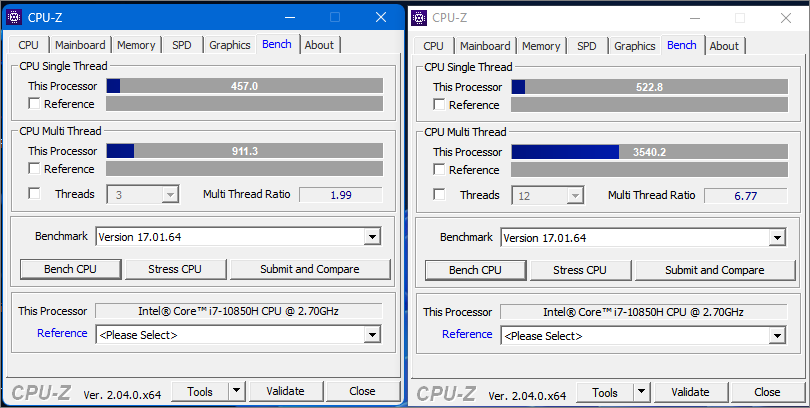Open Mainboard tab in left window
810x408 pixels.
pyautogui.click(x=80, y=45)
